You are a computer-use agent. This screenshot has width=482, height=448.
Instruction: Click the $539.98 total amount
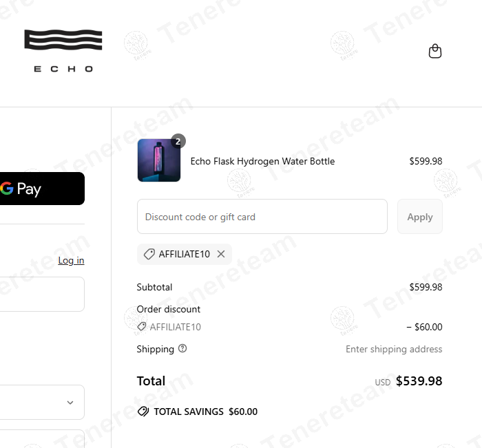point(419,381)
